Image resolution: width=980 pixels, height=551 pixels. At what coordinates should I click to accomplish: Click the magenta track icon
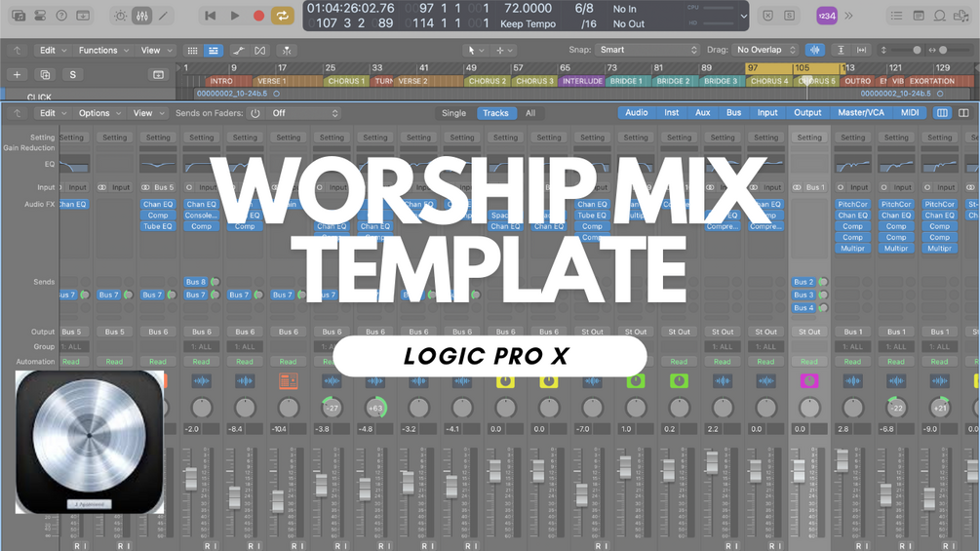point(809,381)
